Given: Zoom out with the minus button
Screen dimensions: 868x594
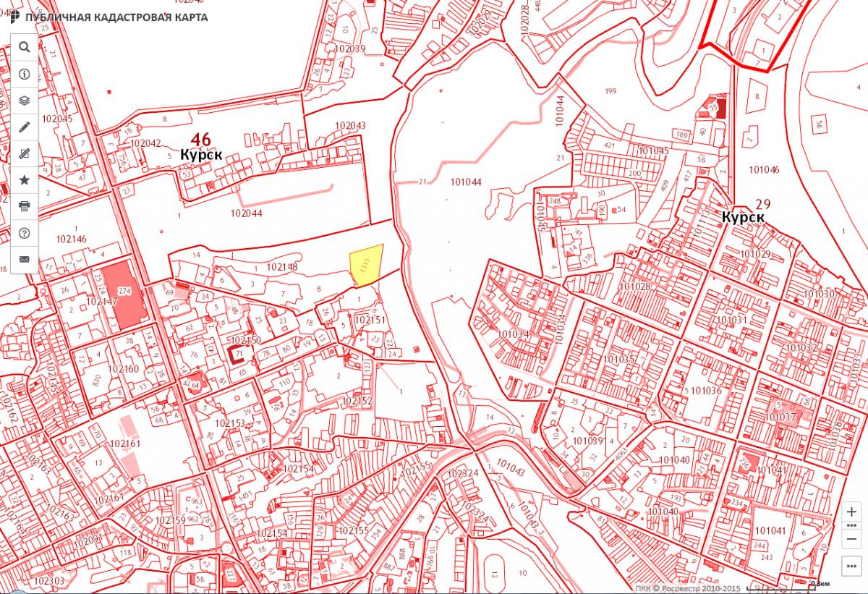Looking at the screenshot, I should [851, 539].
